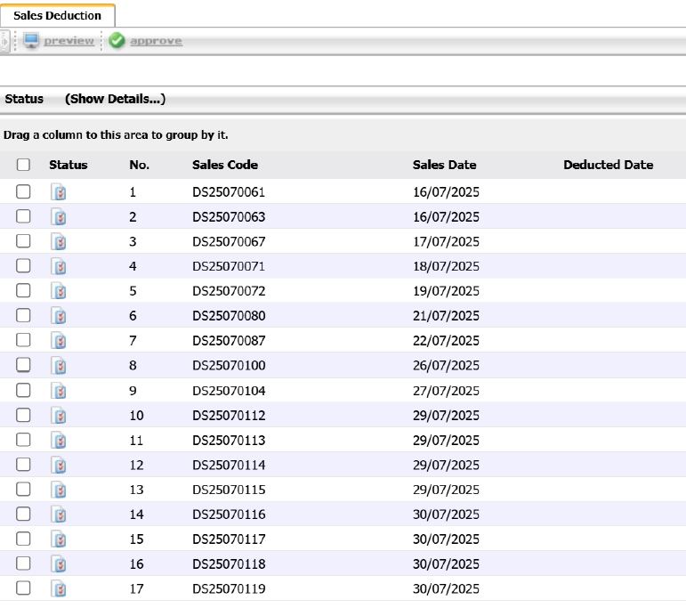Image resolution: width=686 pixels, height=616 pixels.
Task: Tick the select-all checkbox in header
Action: [x=23, y=165]
